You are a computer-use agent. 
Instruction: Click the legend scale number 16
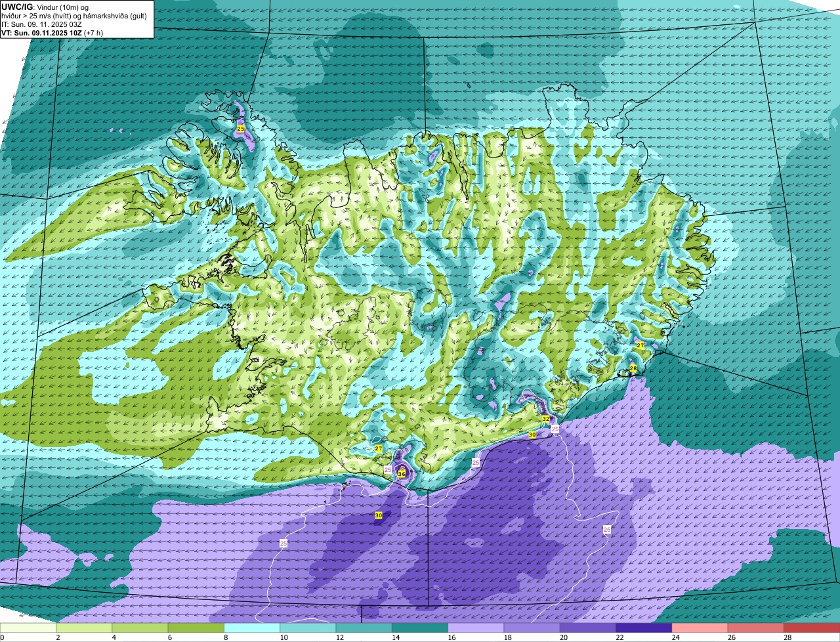450,637
